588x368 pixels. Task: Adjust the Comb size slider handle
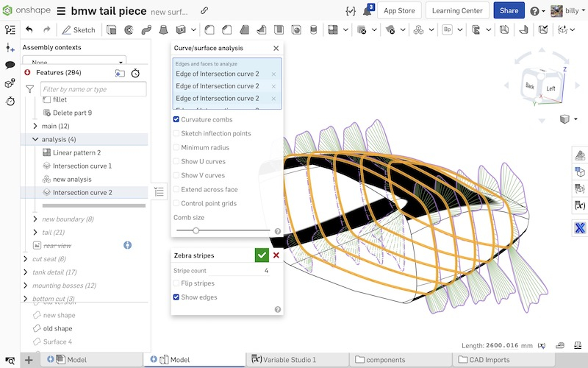(196, 230)
